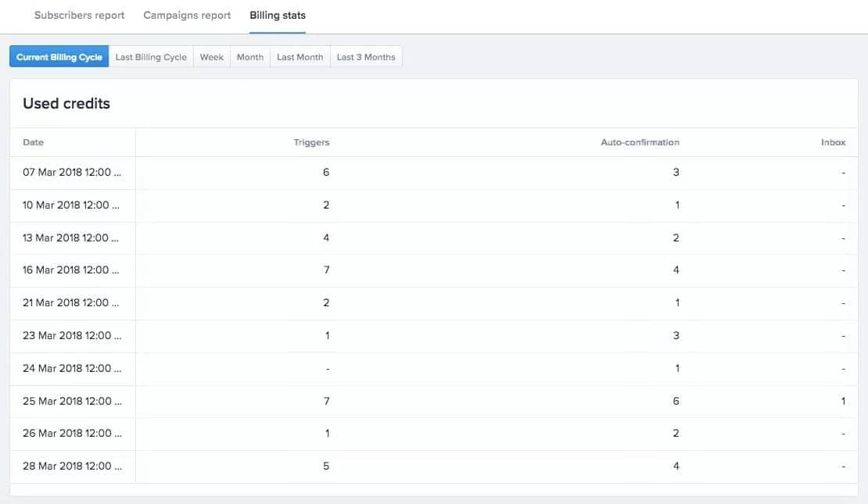The image size is (868, 504).
Task: View the Last 3 Months range
Action: pyautogui.click(x=366, y=57)
